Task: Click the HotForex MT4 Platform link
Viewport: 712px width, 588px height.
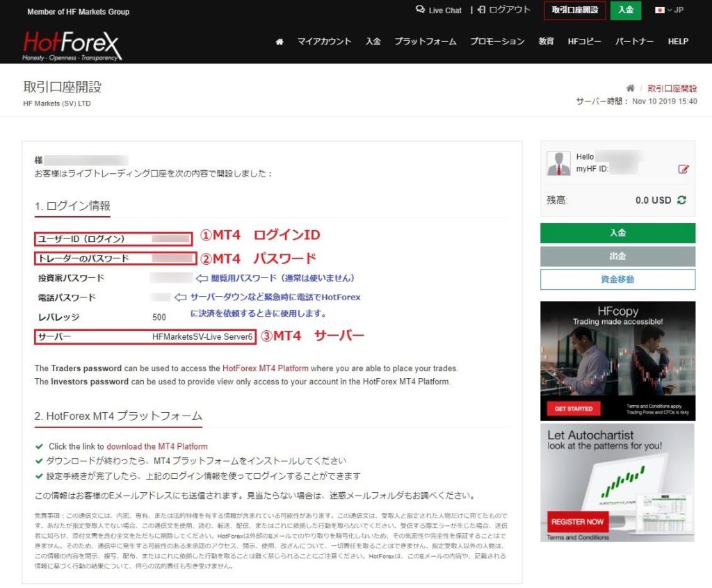Action: coord(265,368)
